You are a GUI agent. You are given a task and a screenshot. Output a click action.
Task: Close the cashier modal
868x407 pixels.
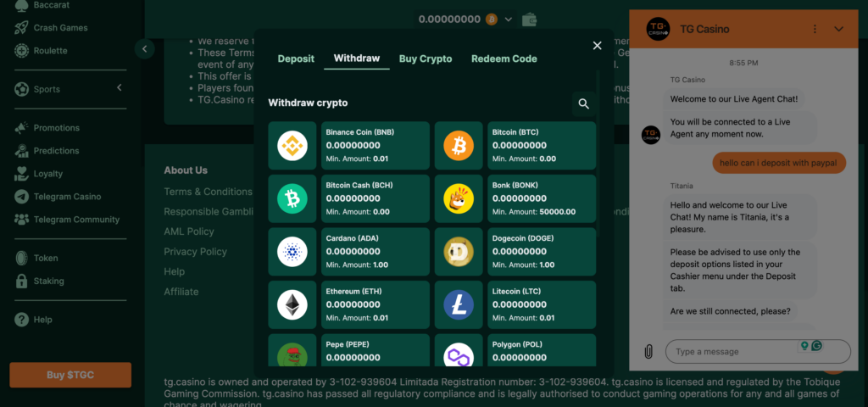tap(597, 46)
